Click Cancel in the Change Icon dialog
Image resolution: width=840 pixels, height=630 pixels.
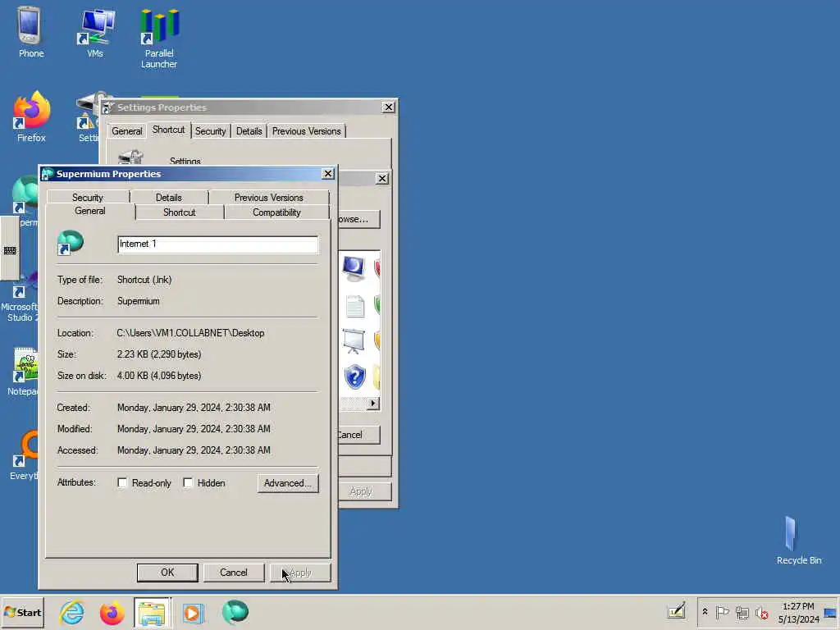coord(359,435)
